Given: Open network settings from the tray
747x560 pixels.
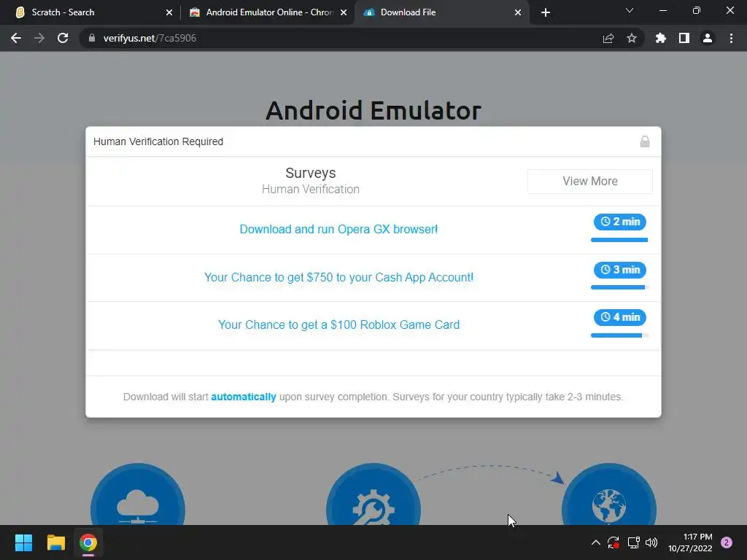Looking at the screenshot, I should point(633,542).
